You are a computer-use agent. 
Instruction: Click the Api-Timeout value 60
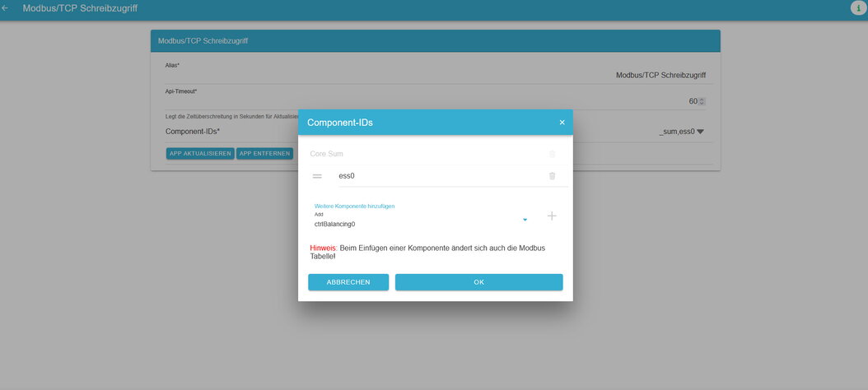[693, 102]
